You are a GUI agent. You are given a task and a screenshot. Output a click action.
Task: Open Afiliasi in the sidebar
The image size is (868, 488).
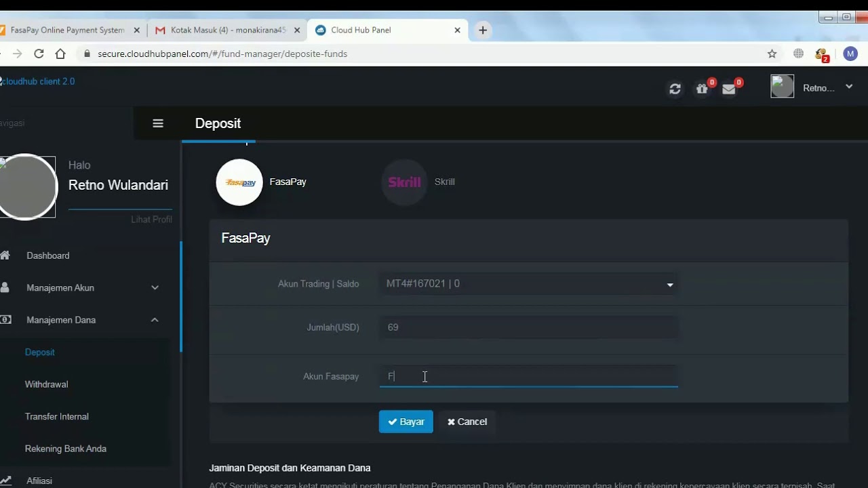[x=39, y=481]
